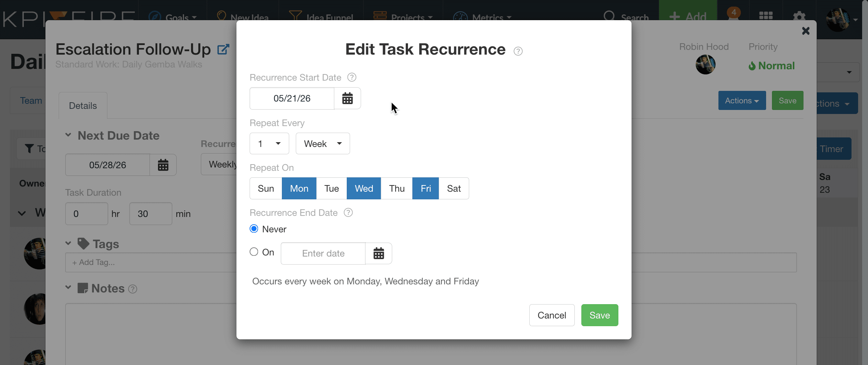Open the apps grid icon in top bar
Image resolution: width=868 pixels, height=365 pixels.
tap(766, 16)
